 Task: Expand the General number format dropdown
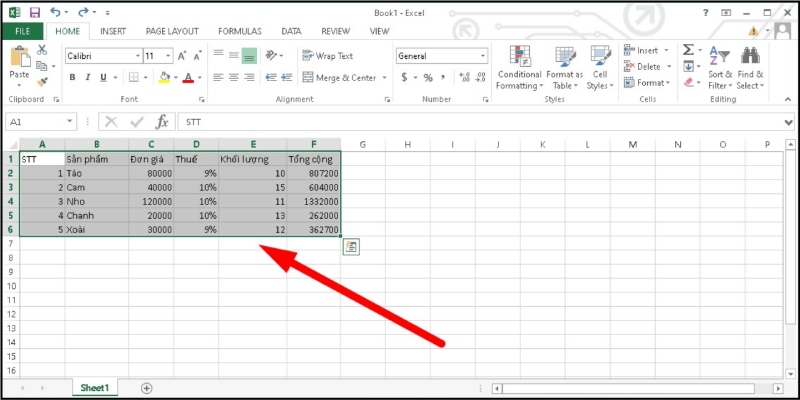[x=482, y=56]
